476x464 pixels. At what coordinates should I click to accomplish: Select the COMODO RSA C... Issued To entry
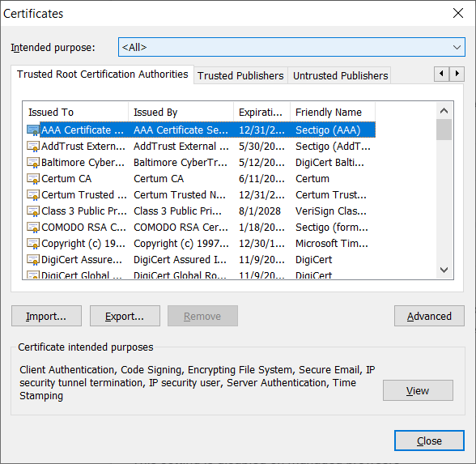point(83,228)
